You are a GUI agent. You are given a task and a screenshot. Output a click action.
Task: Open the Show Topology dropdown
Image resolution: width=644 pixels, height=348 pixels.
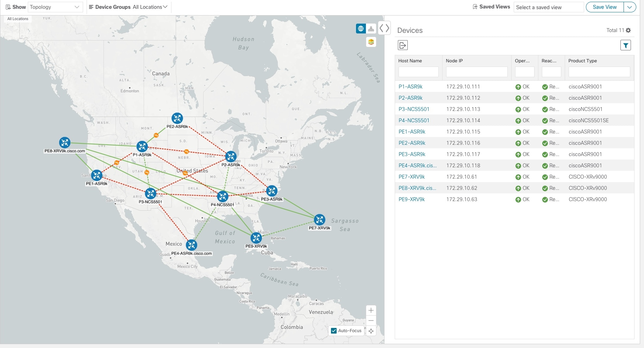pos(55,7)
